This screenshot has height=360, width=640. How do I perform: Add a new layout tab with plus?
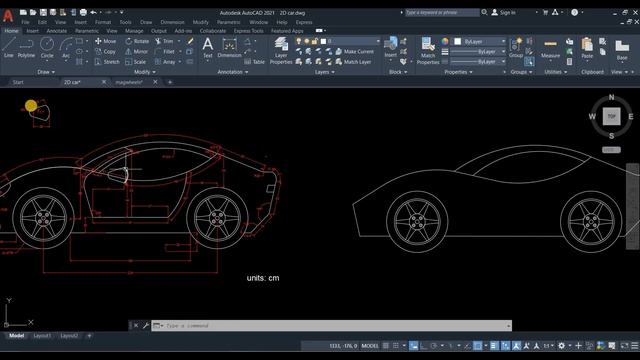89,336
